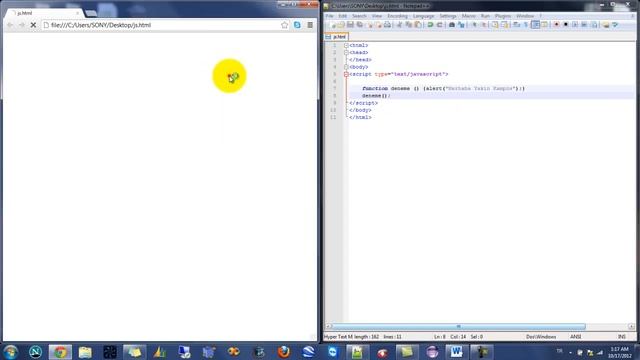640x360 pixels.
Task: Toggle Word Wrap icon in Notepad++ toolbar
Action: pos(516,25)
